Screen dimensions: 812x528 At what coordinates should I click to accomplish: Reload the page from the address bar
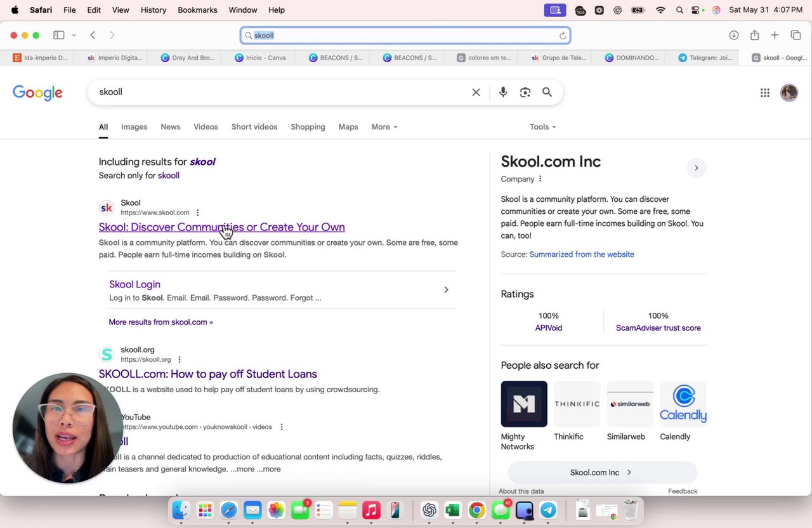coord(562,36)
